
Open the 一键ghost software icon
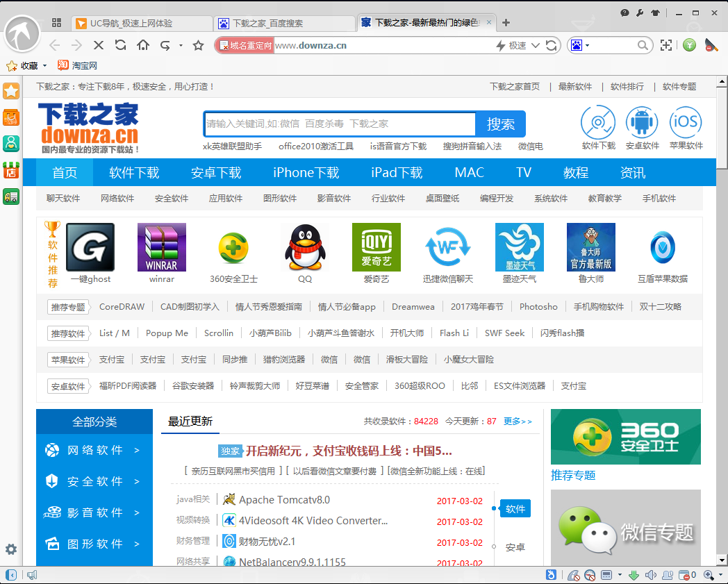(x=90, y=247)
